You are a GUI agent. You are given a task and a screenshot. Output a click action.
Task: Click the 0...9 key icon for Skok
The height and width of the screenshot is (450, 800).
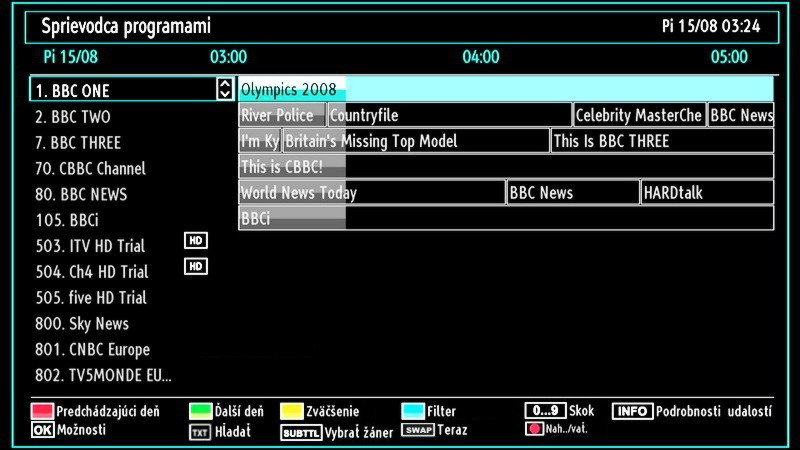[x=545, y=410]
